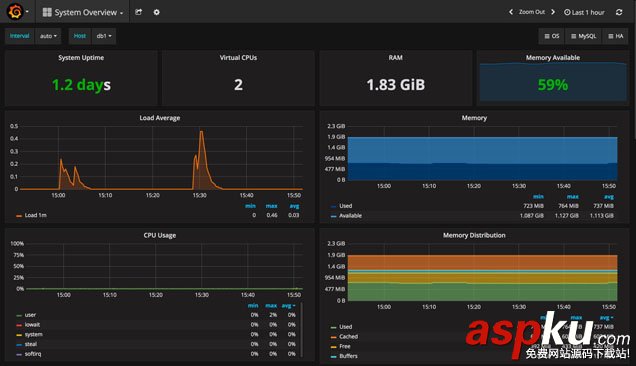636x366 pixels.
Task: Click the refresh dashboard icon
Action: coord(619,12)
